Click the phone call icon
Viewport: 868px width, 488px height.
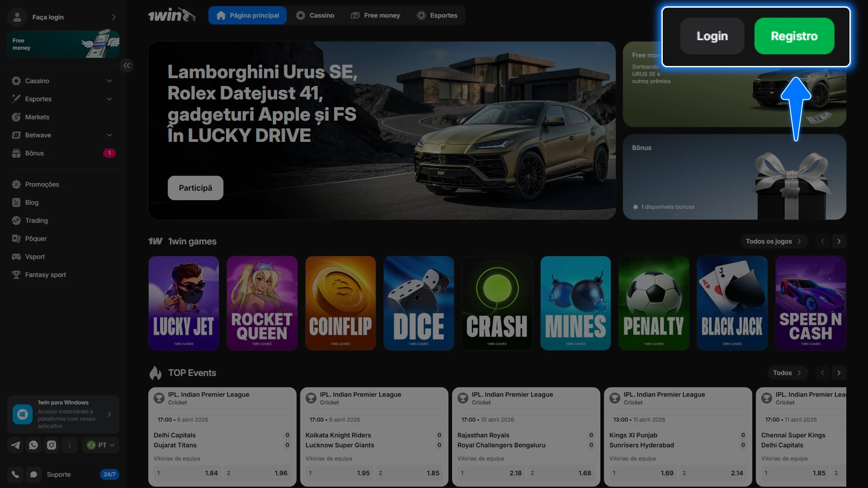coord(15,474)
